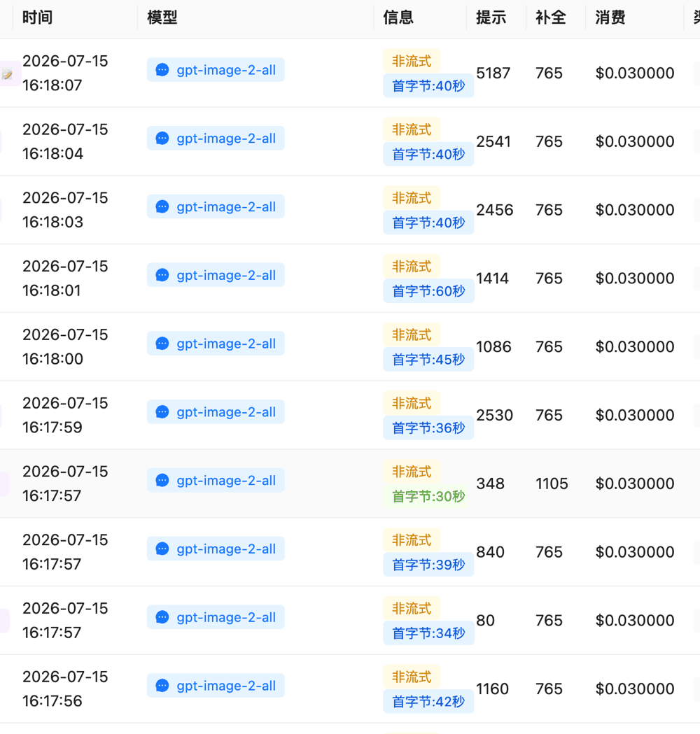Click the chat bubble icon in the row with 80 prompt tokens
This screenshot has height=734, width=700.
click(162, 617)
